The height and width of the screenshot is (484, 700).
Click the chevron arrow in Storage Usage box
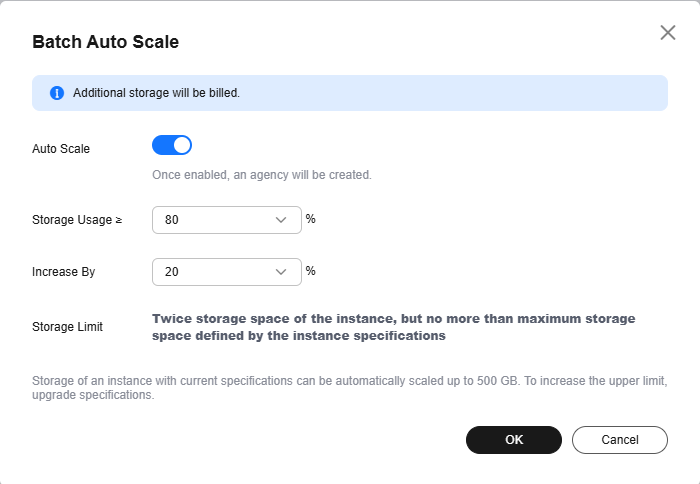tap(281, 220)
